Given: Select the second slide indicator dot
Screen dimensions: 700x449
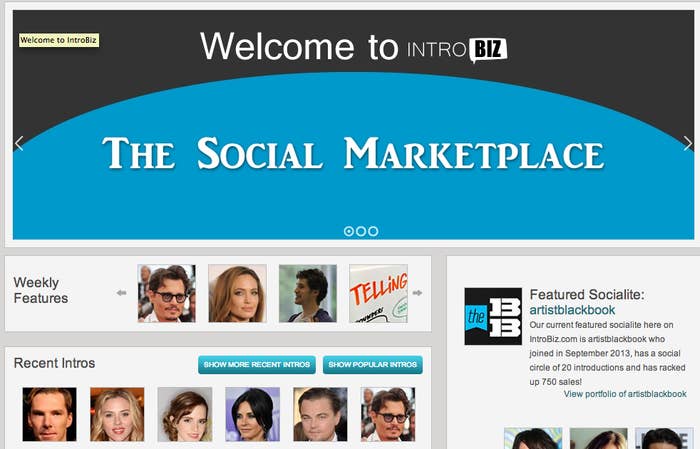Looking at the screenshot, I should [361, 231].
